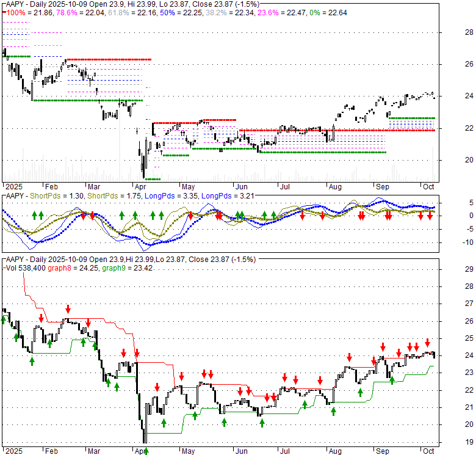Viewport: 476px width, 455px height.
Task: Click the green up arrow below the April low in the bottom chart
Action: [146, 451]
